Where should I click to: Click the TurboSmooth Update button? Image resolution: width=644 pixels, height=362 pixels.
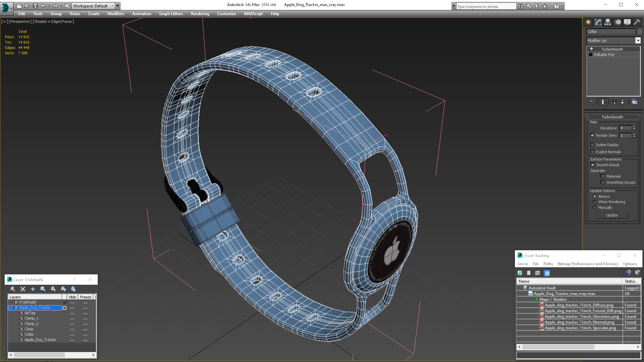[x=612, y=215]
